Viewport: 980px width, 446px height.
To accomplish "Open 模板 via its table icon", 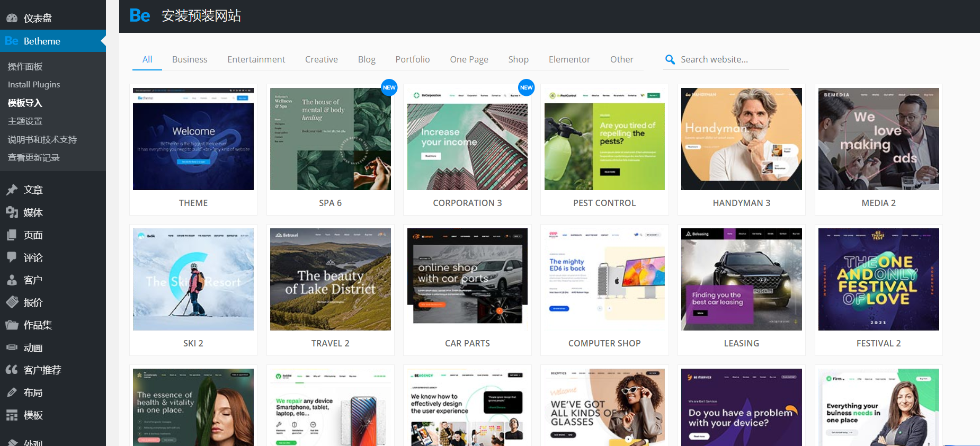I will tap(12, 415).
